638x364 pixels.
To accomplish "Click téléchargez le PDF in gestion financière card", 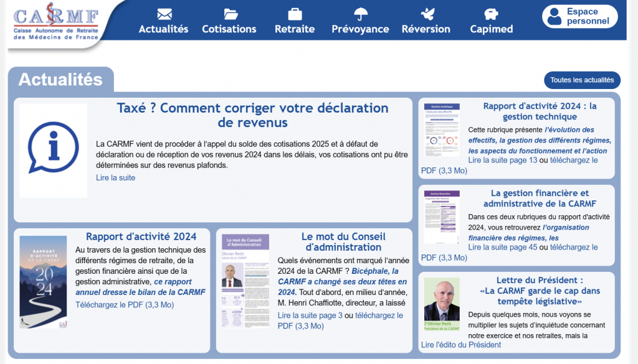I will click(x=510, y=252).
